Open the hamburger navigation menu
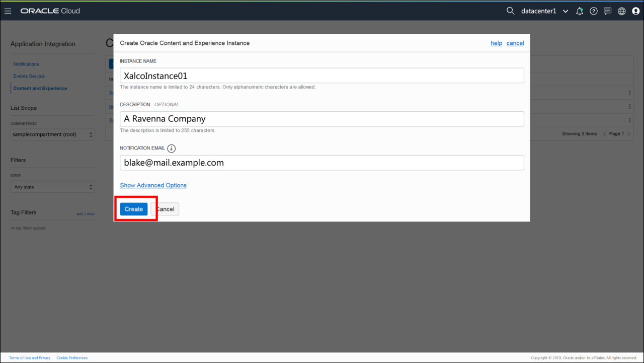Viewport: 644px width, 363px height. [x=8, y=11]
